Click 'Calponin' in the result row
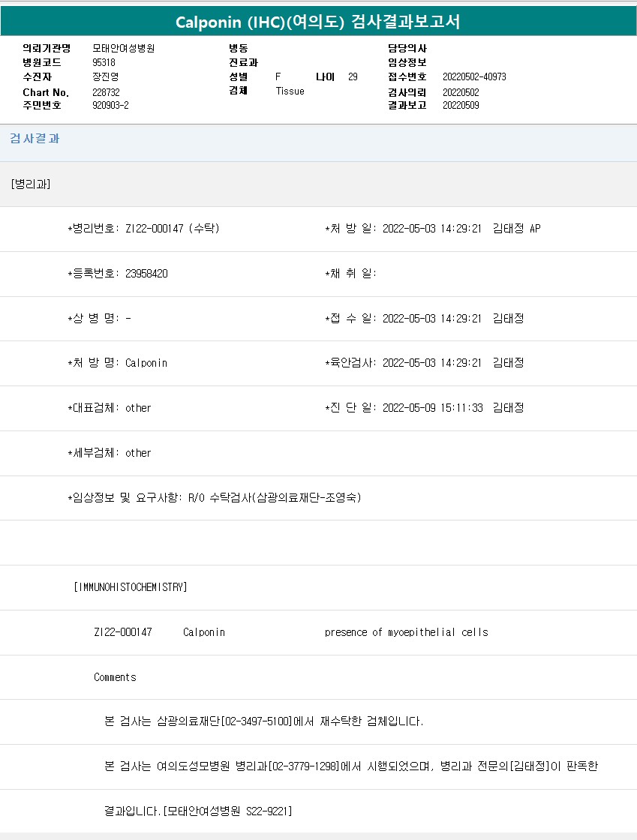 tap(204, 633)
